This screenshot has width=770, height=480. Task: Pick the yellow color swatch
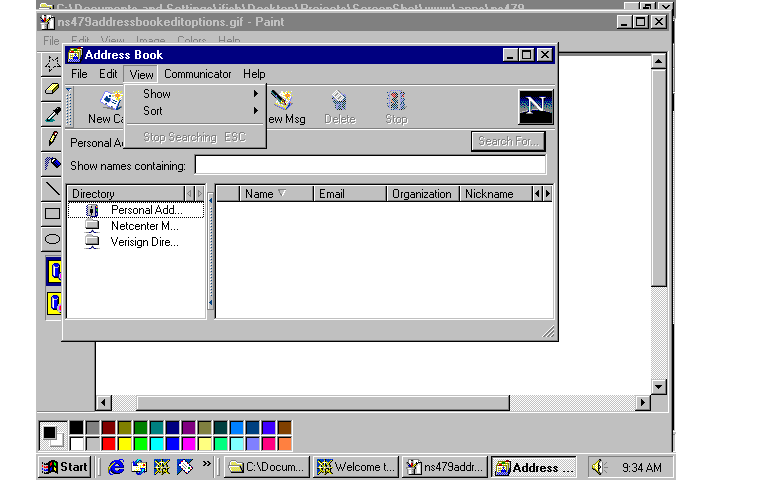pos(125,443)
